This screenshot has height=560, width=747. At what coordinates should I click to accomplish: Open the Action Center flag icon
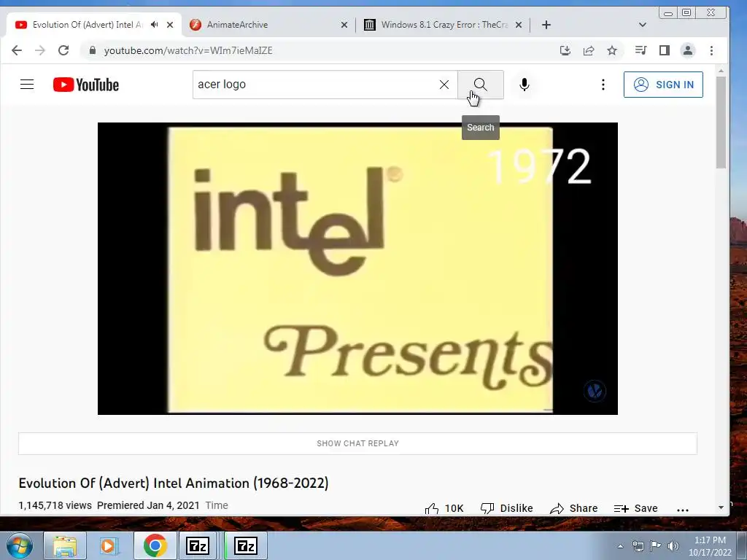coord(656,545)
